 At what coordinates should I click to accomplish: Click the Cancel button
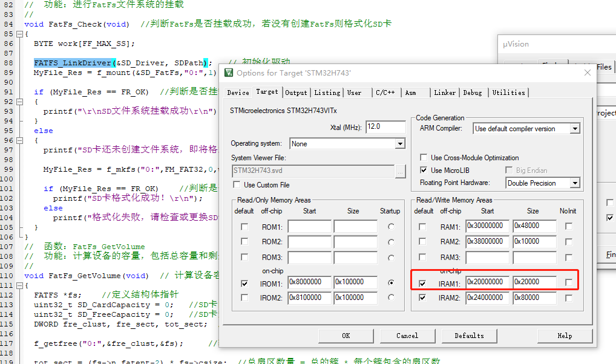point(407,336)
